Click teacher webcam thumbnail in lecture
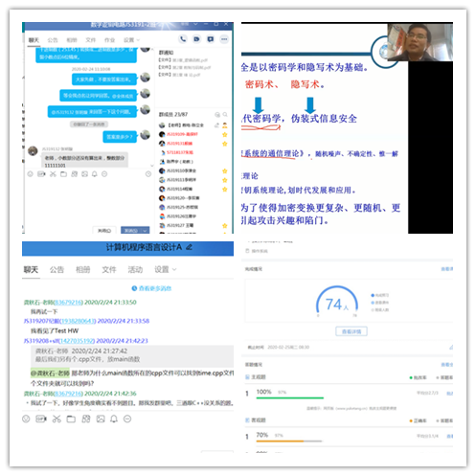The image size is (476, 476). click(x=419, y=42)
